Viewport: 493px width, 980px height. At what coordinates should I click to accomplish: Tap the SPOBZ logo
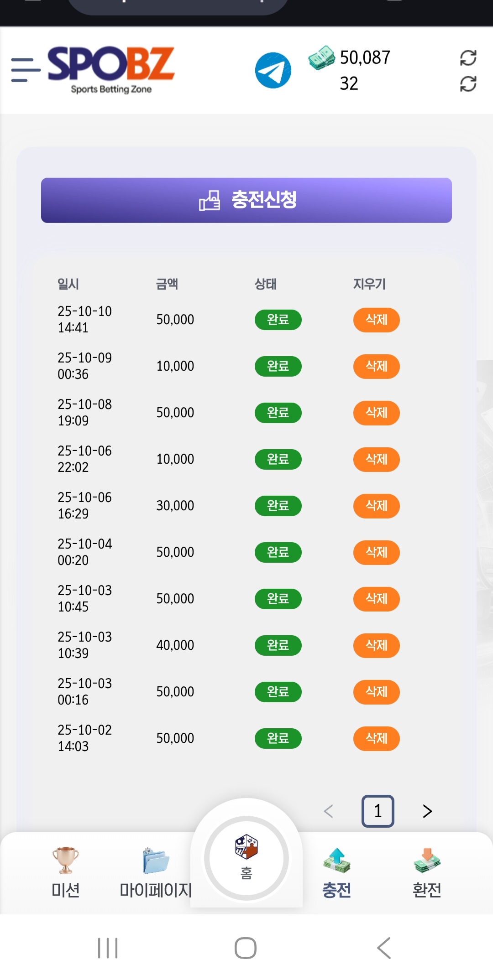click(x=111, y=69)
